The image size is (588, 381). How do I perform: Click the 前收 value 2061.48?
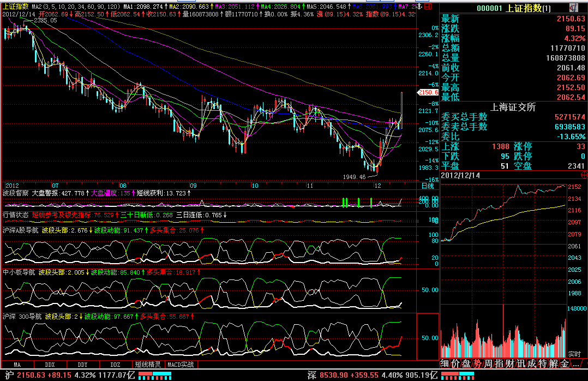pos(571,68)
